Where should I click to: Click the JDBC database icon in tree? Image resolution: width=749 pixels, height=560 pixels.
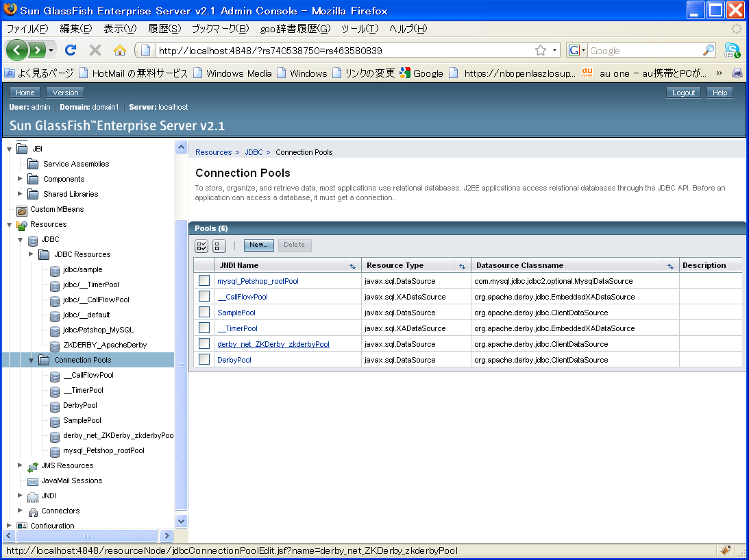33,240
